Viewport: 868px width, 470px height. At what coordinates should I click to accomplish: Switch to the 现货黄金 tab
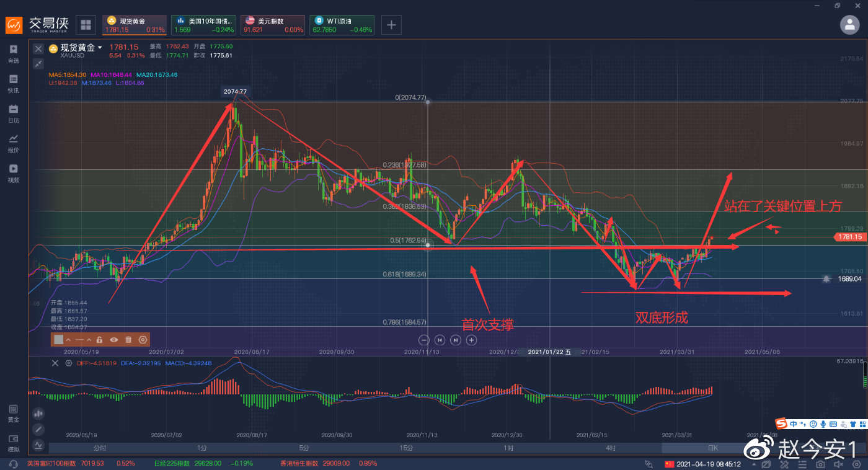pyautogui.click(x=133, y=25)
